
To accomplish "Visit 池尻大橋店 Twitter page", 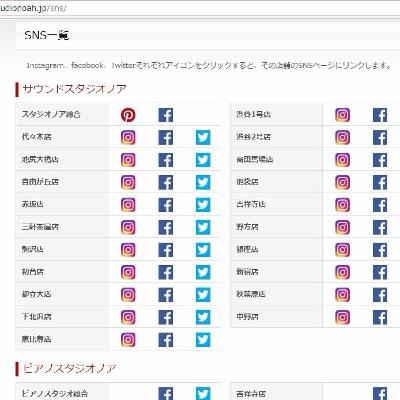I will [203, 160].
